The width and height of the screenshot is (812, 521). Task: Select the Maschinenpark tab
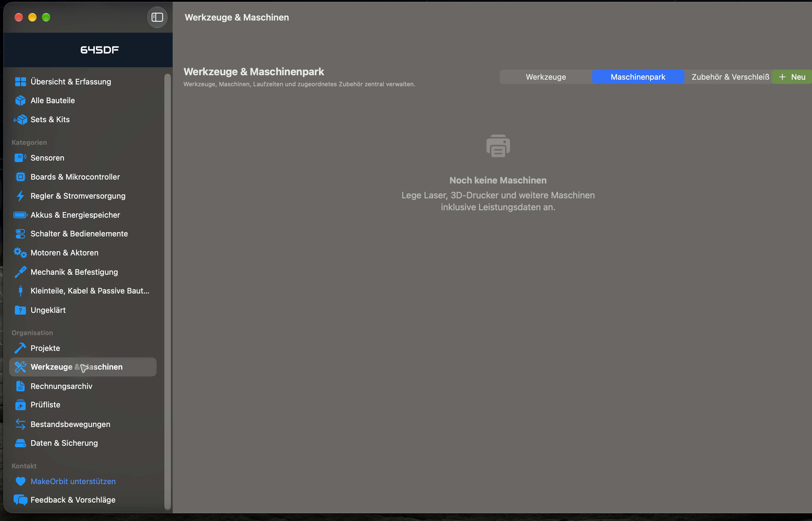pos(638,77)
